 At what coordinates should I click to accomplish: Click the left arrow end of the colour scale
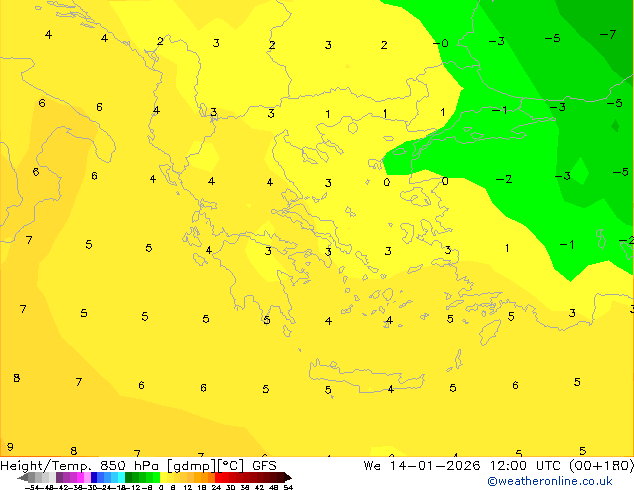click(x=22, y=477)
